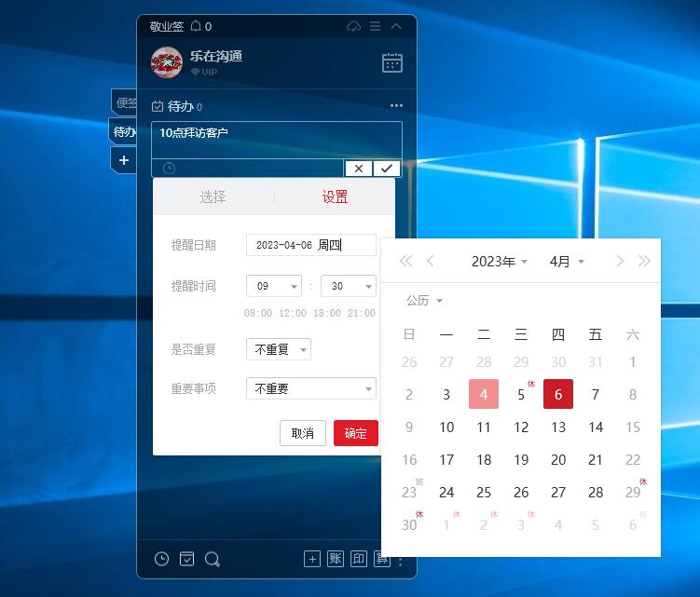
Task: Open the 重要事项 importance dropdown
Action: tap(310, 388)
